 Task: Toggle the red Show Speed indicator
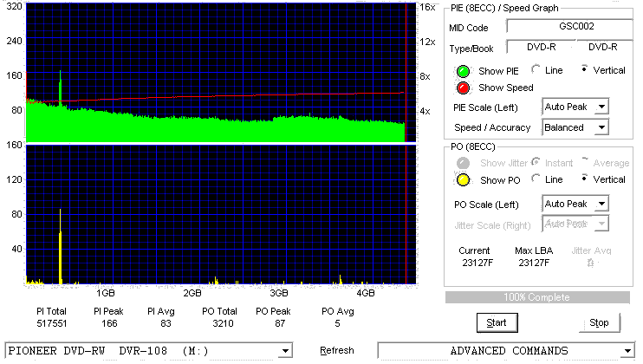click(x=463, y=88)
